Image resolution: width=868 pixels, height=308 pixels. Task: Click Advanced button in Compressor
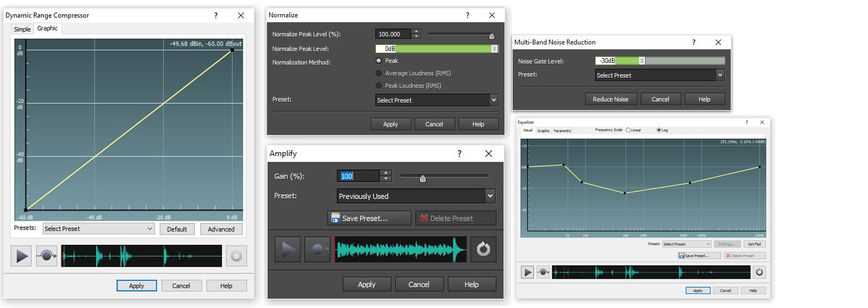coord(221,229)
